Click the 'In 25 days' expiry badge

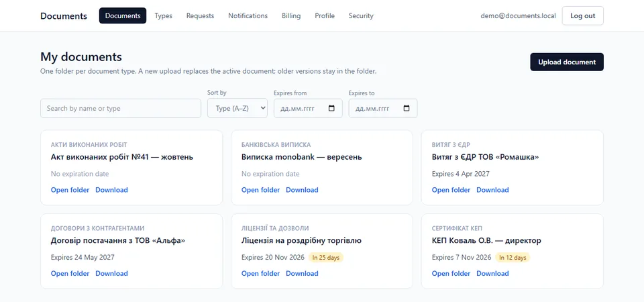326,258
